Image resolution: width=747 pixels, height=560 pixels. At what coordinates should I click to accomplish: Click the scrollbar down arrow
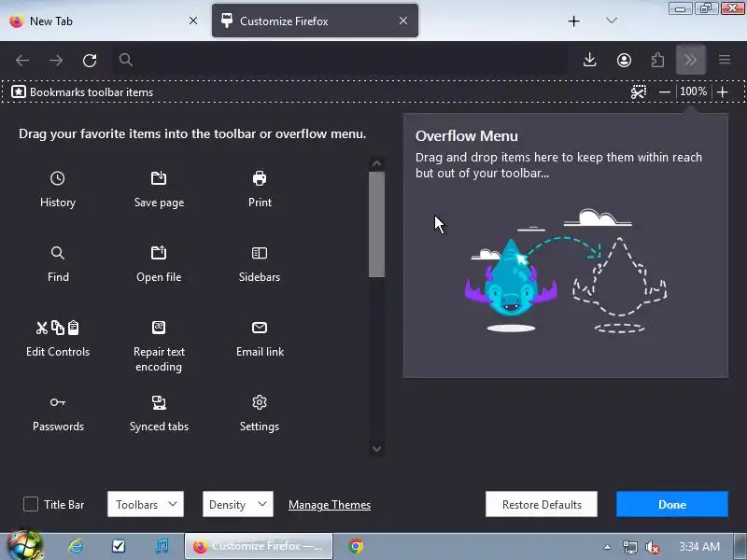(x=376, y=449)
